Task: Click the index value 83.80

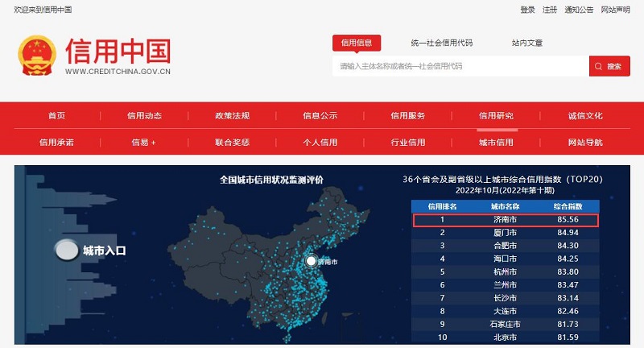Action: point(568,272)
